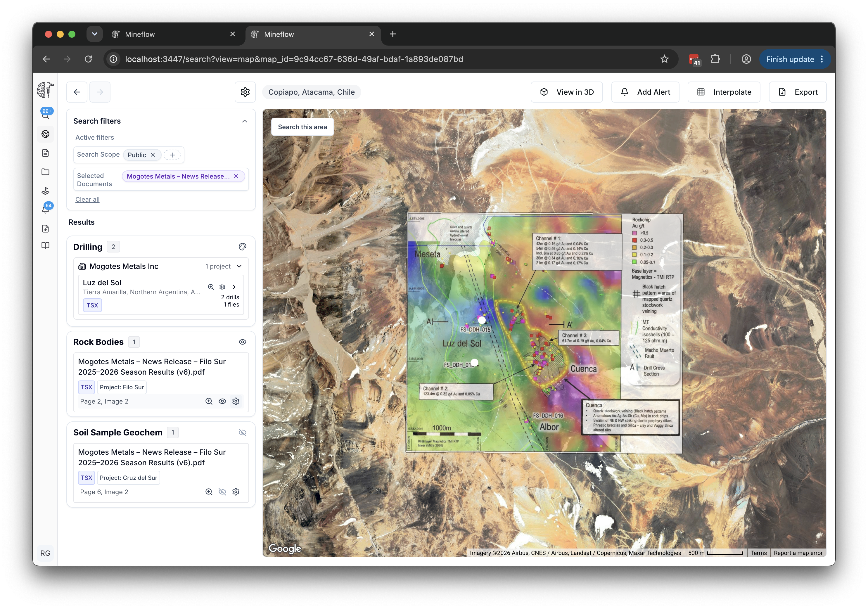
Task: Click the FS_DDH_015 drill marker
Action: (482, 320)
